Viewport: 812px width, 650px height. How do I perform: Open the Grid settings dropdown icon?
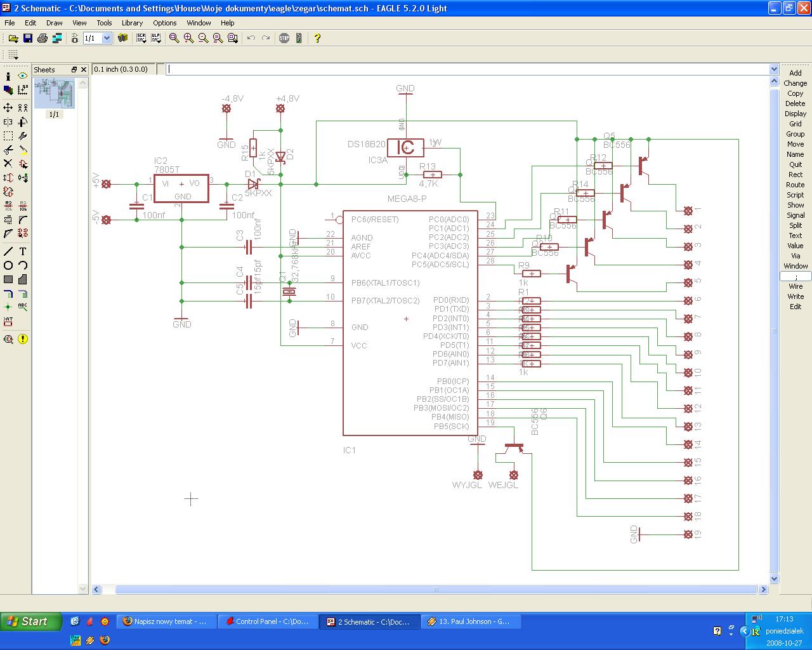(13, 55)
